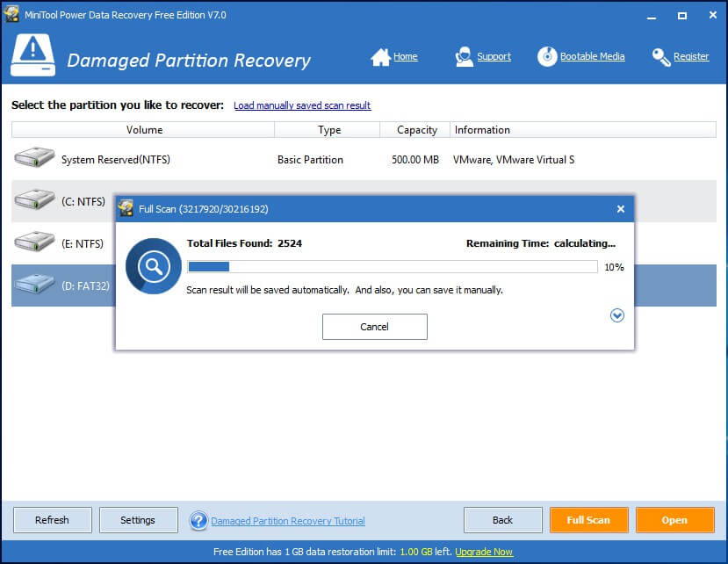Screen dimensions: 728x564
Task: Click the Full Scan dialog magnifier icon
Action: click(x=153, y=266)
